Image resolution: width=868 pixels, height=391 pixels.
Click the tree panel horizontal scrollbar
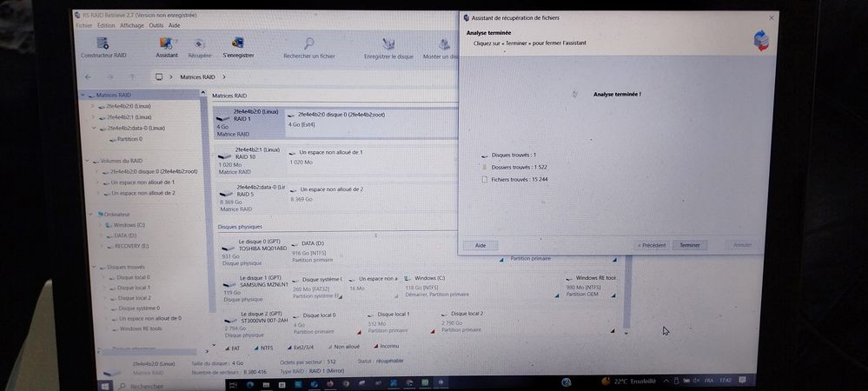tap(148, 351)
